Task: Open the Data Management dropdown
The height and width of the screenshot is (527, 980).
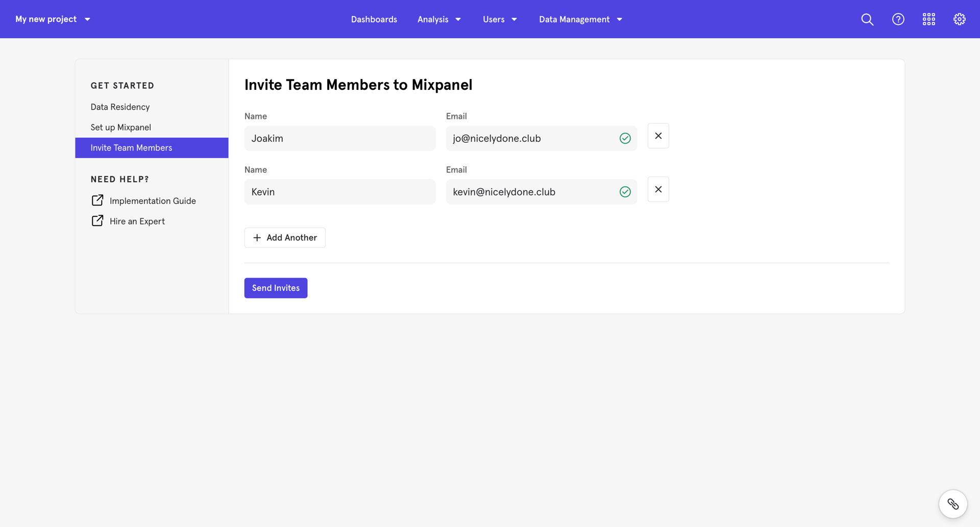Action: (580, 19)
